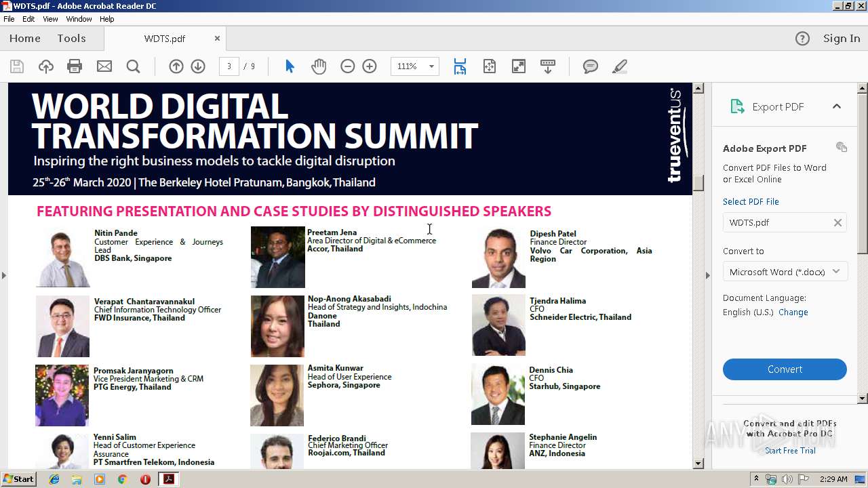Zoom out with minus icon
Image resolution: width=868 pixels, height=488 pixels.
pos(348,66)
